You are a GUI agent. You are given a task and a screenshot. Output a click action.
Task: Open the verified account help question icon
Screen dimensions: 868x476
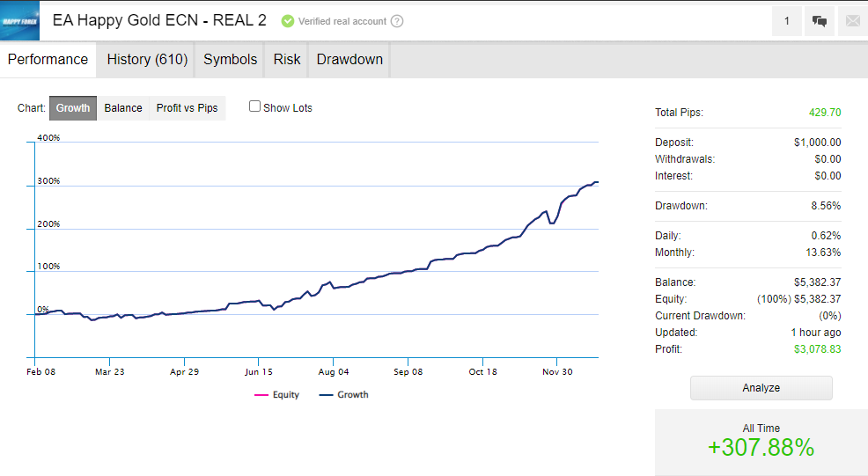pyautogui.click(x=397, y=21)
